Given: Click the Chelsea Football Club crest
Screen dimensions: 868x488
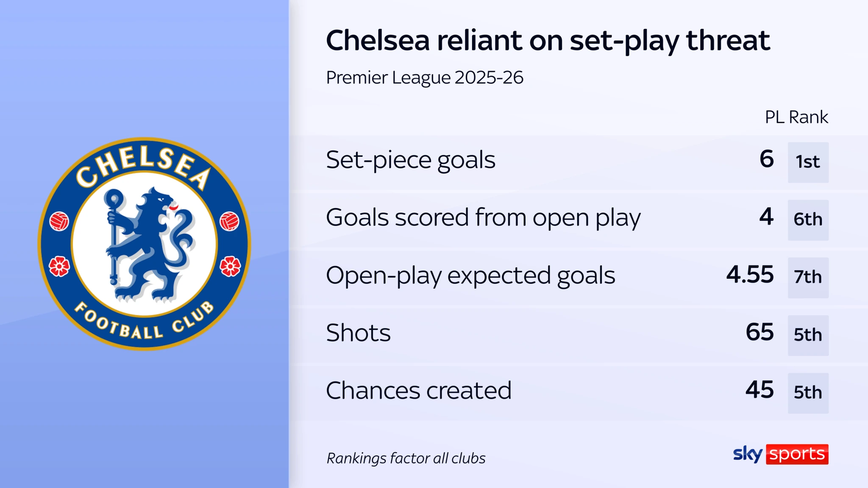Looking at the screenshot, I should (144, 244).
